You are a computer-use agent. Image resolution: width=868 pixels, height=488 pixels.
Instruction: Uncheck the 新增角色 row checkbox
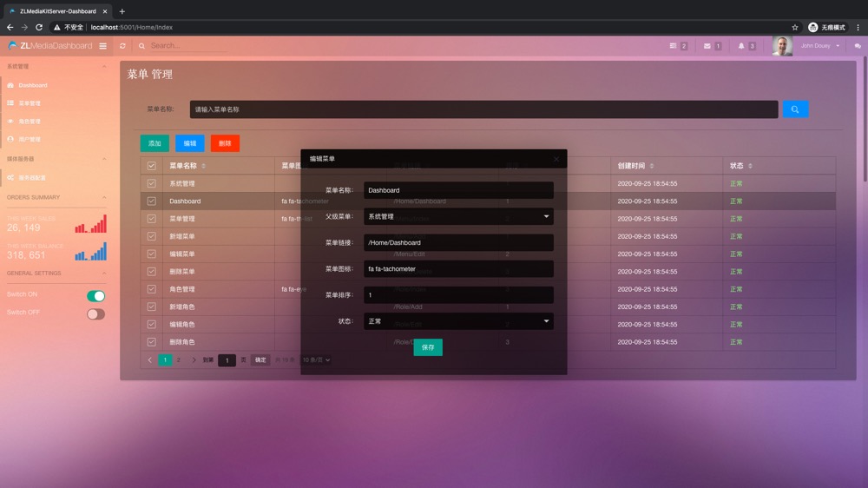151,307
